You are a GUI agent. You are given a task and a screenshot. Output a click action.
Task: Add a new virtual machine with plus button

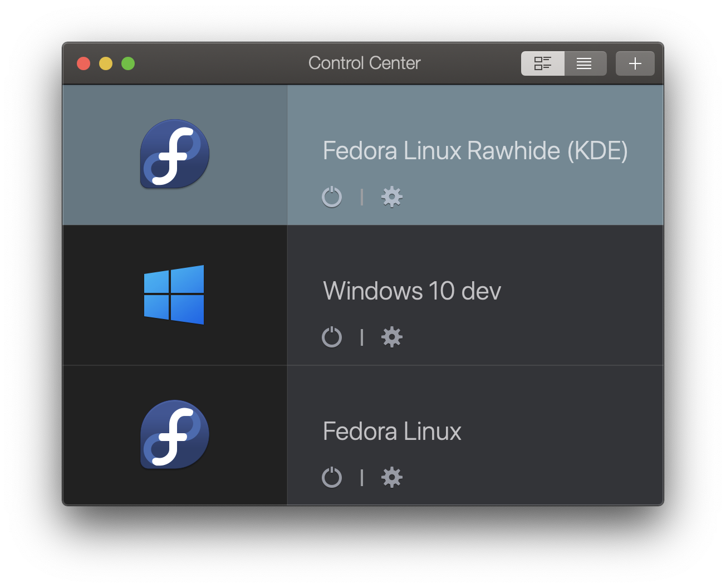[x=635, y=63]
